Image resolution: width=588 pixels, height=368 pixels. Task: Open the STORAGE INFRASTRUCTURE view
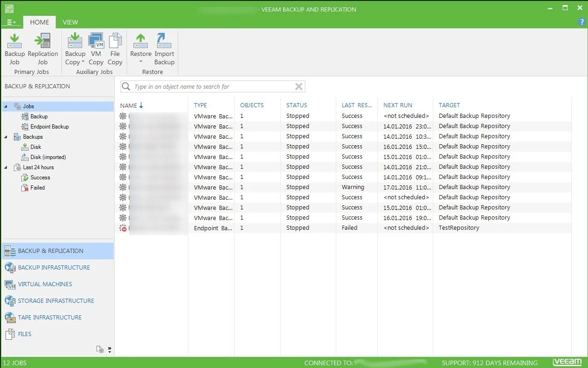pos(56,301)
